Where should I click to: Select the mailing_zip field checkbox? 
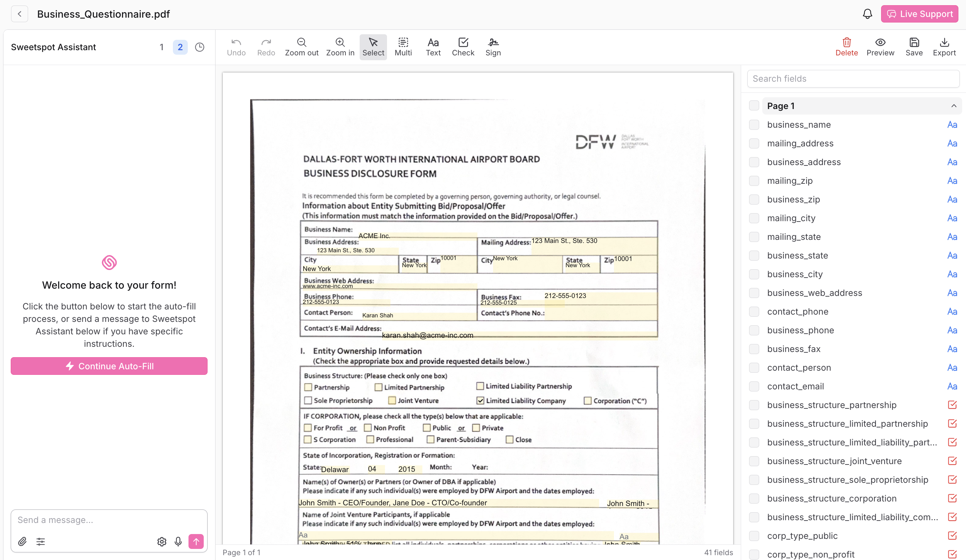[x=754, y=180]
